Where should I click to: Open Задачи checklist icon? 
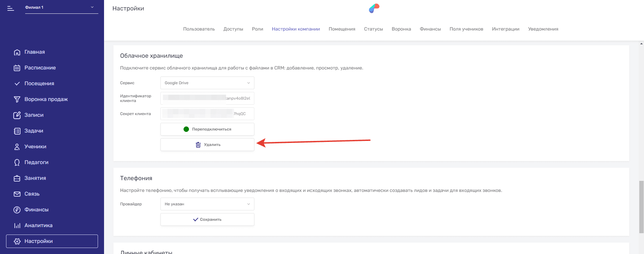17,131
